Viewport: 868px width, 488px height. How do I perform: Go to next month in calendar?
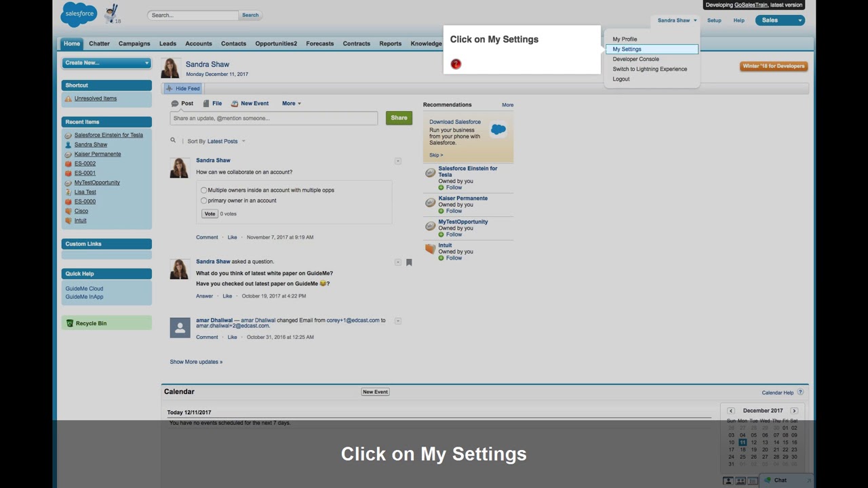(794, 411)
